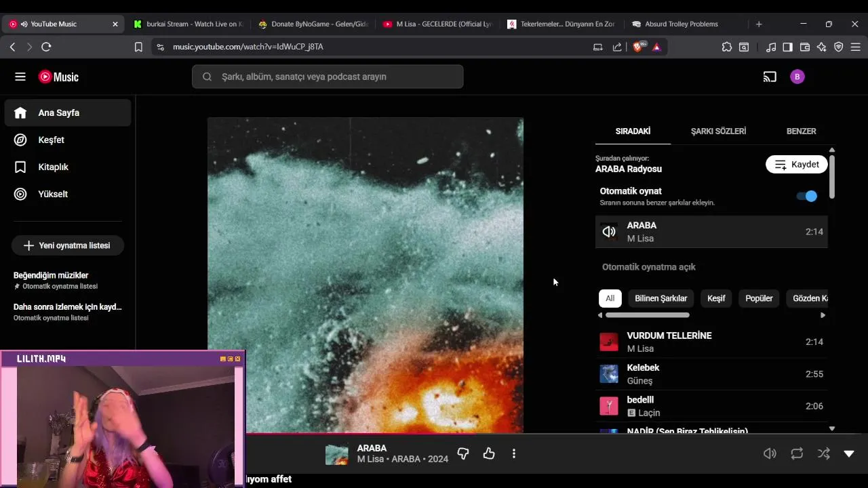Click the queue panel scroll-down arrow
The width and height of the screenshot is (868, 488).
pos(832,428)
